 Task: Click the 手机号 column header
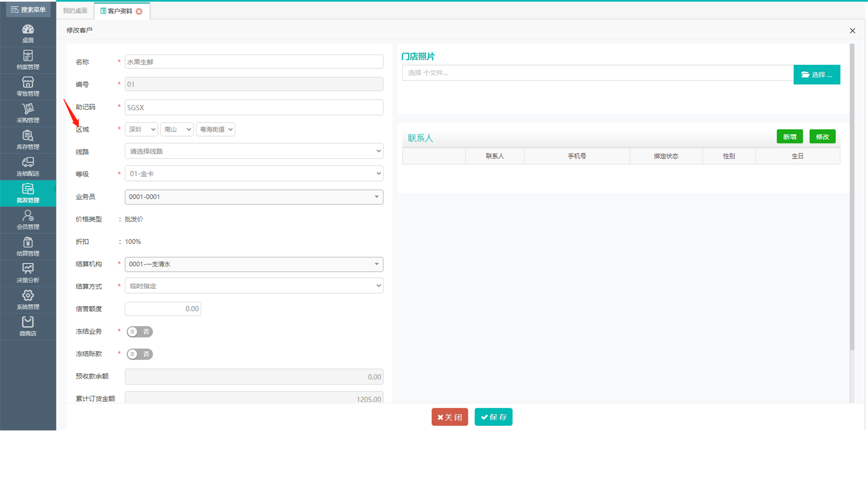(577, 156)
